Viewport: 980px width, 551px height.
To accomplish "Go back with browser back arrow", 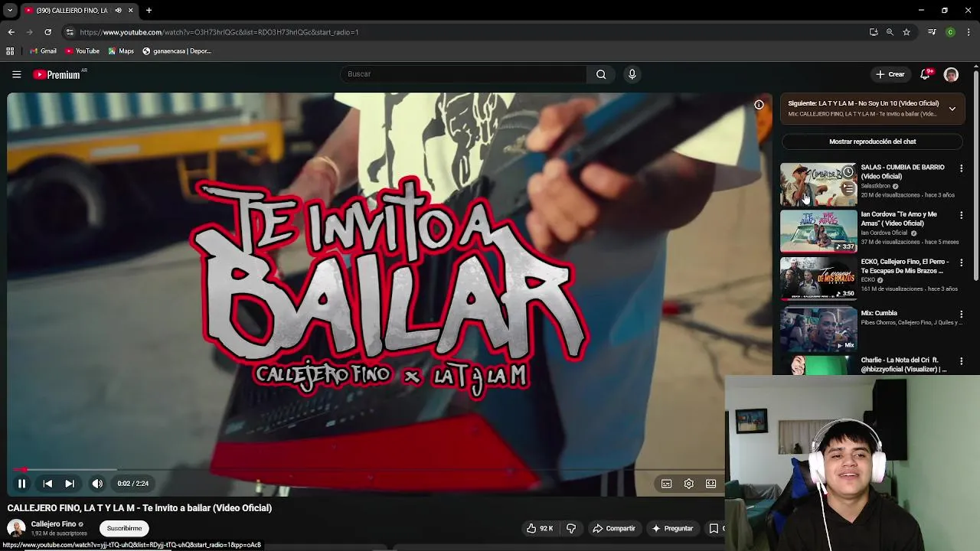I will 11,32.
